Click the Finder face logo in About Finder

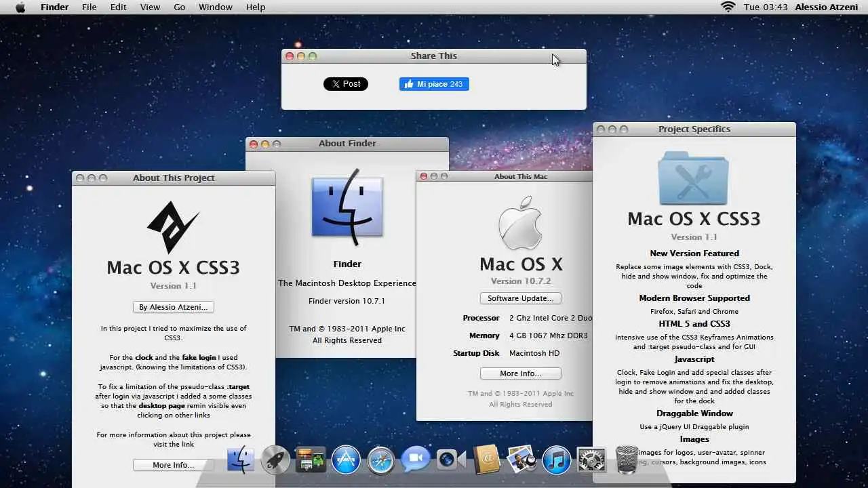(347, 207)
